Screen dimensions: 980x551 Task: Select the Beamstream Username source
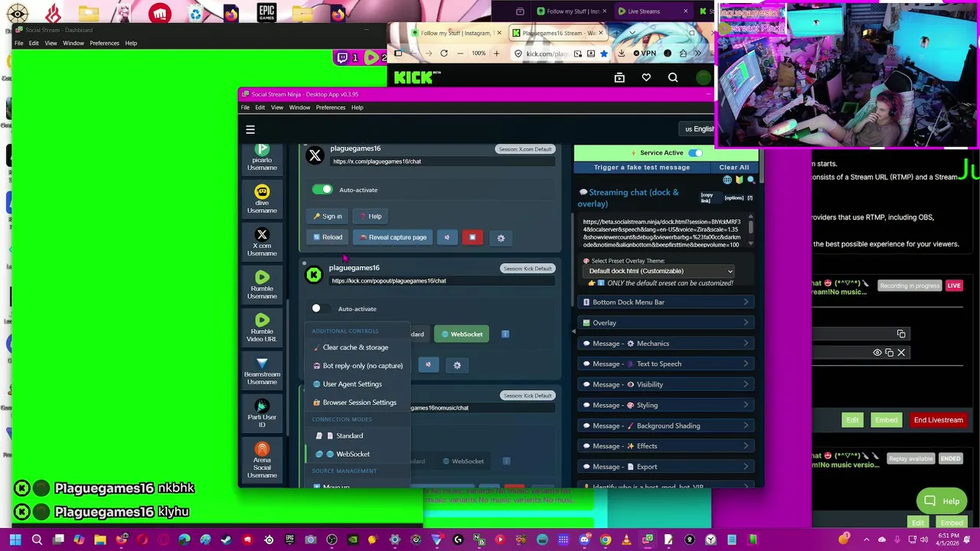[x=262, y=371]
